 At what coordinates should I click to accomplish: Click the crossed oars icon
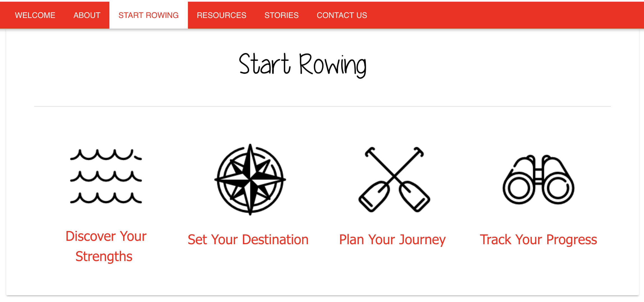click(x=394, y=180)
